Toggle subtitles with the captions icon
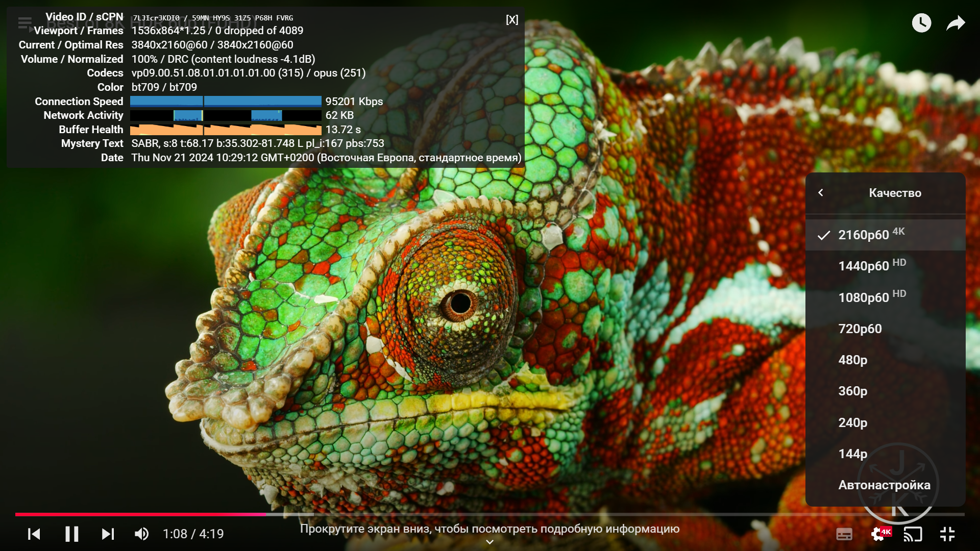The width and height of the screenshot is (980, 551). click(844, 534)
